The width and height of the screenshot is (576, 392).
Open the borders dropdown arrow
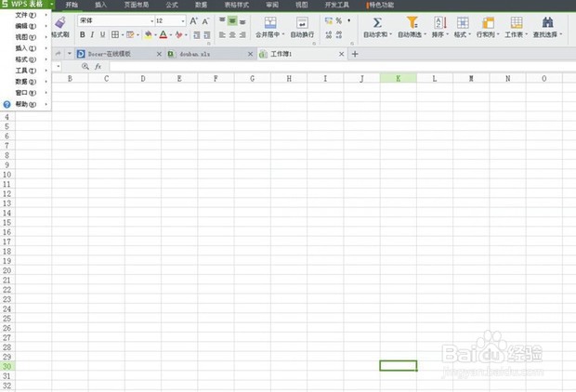[x=122, y=35]
